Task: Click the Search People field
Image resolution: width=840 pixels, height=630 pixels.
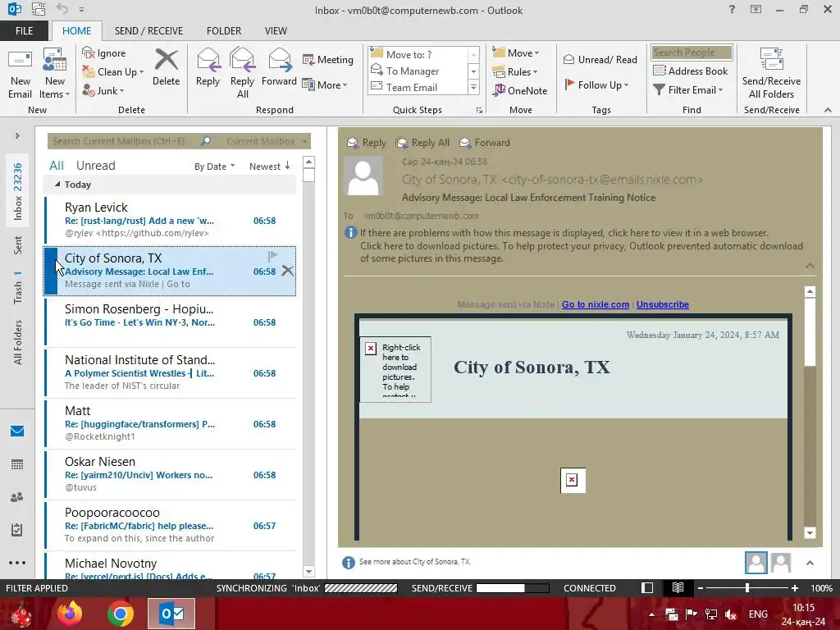Action: pyautogui.click(x=692, y=52)
